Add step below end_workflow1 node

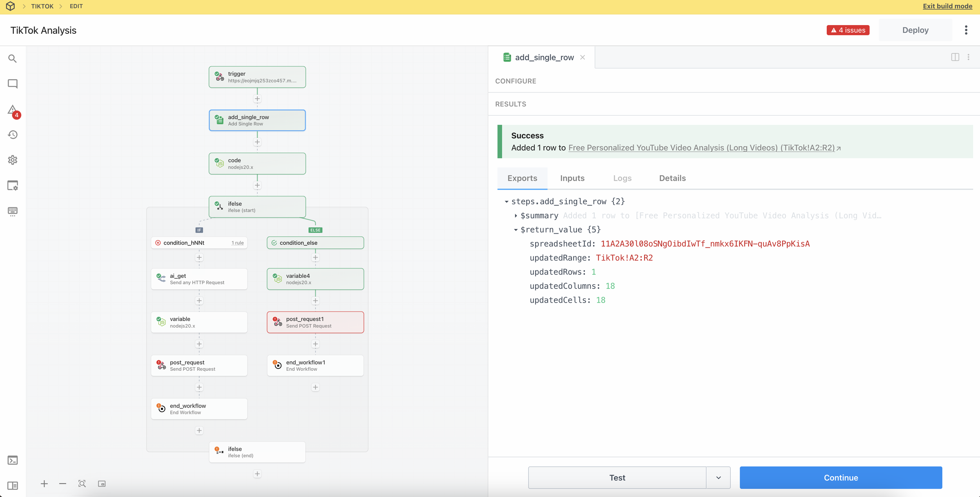315,387
